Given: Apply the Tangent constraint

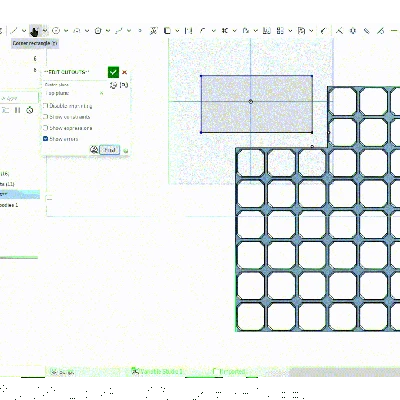Looking at the screenshot, I should pos(380,31).
